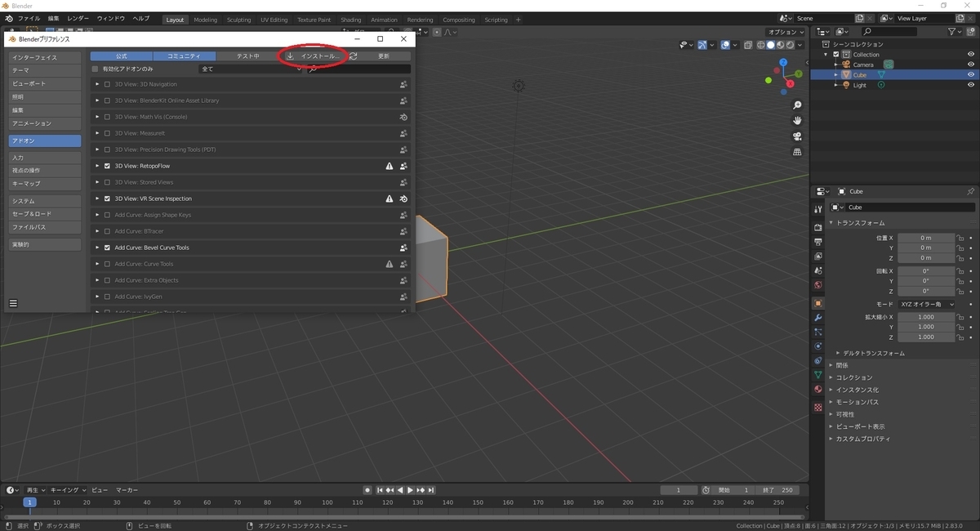Select wireframe viewport shading icon
The height and width of the screenshot is (531, 980).
760,45
